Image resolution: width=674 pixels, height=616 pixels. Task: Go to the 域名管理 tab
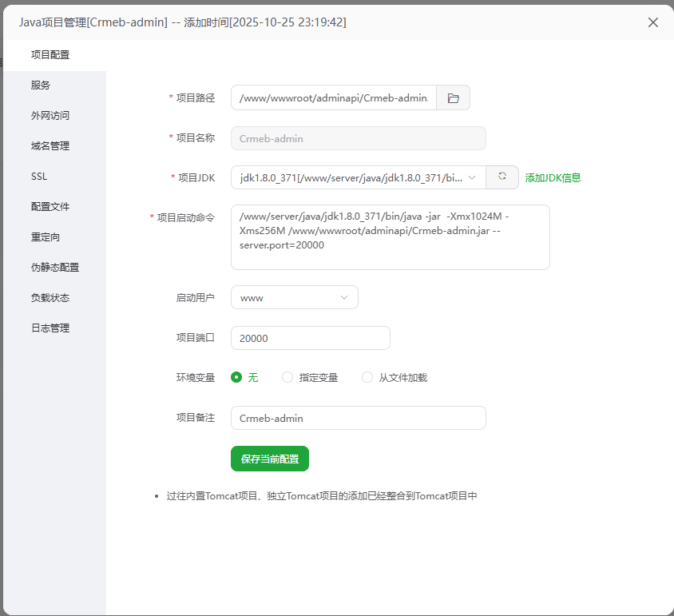(50, 145)
